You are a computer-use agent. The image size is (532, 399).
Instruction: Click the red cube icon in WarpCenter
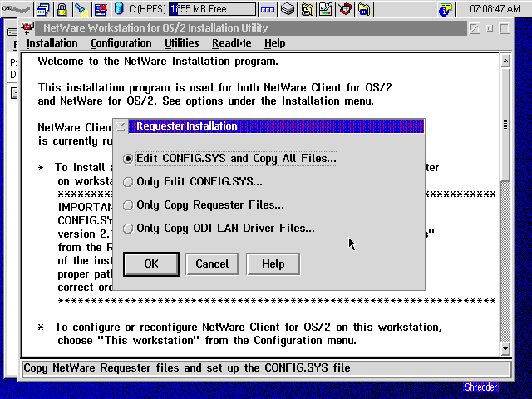pos(345,9)
